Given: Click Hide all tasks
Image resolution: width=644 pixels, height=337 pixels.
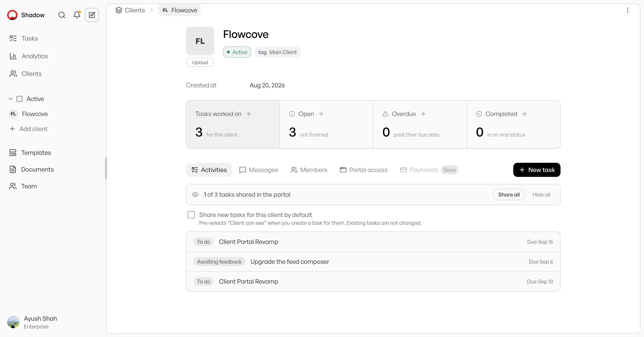Looking at the screenshot, I should (541, 195).
